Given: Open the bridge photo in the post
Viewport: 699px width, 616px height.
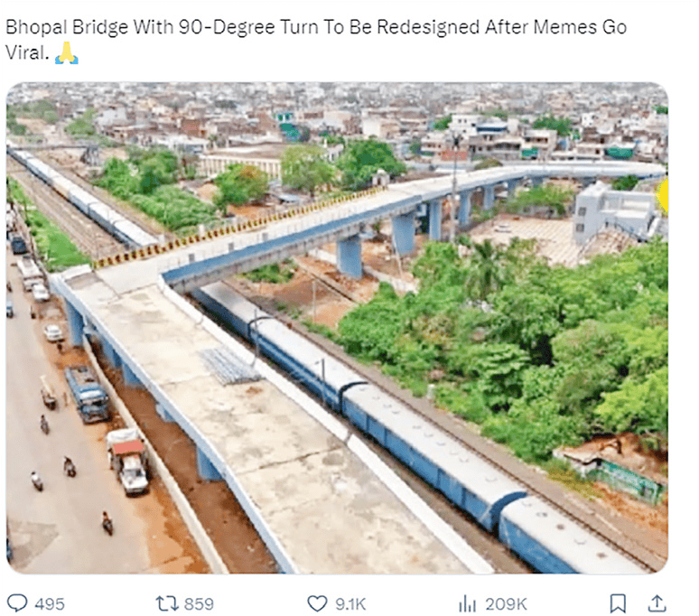Looking at the screenshot, I should [x=337, y=328].
